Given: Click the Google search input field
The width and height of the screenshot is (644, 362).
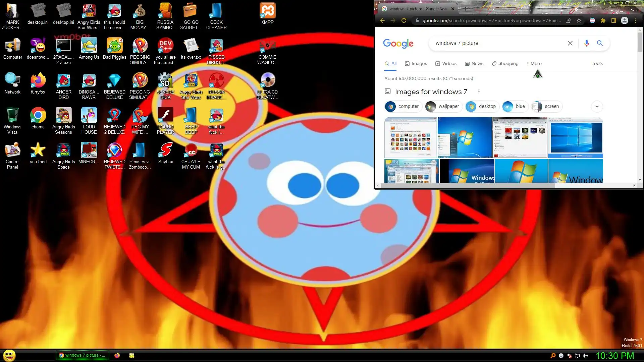Looking at the screenshot, I should coord(496,43).
